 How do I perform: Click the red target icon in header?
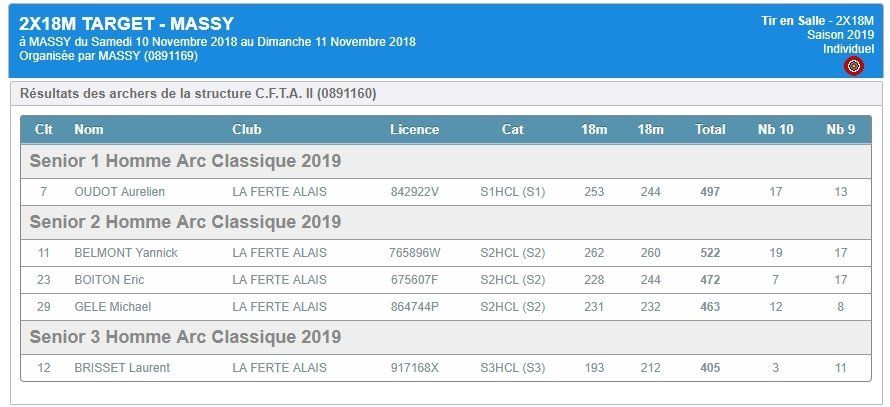click(x=854, y=66)
